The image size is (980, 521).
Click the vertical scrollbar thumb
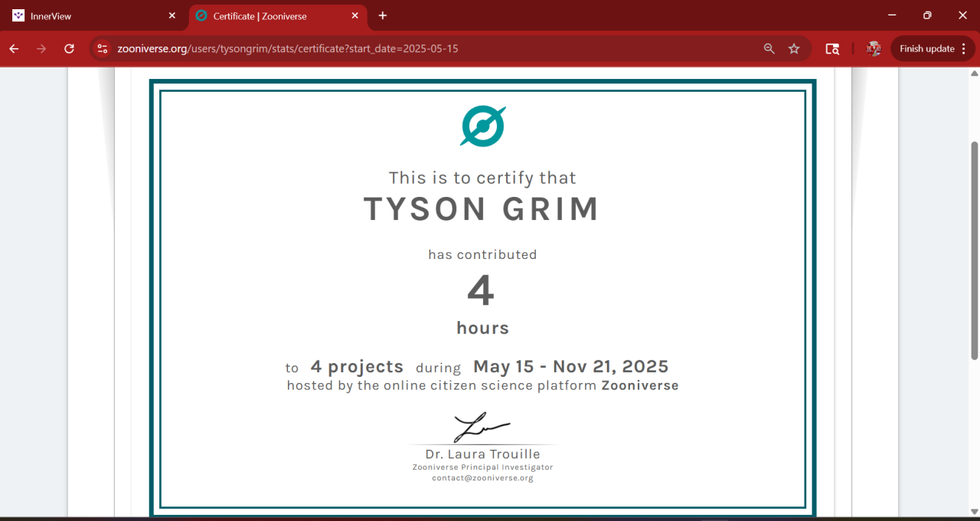(975, 250)
